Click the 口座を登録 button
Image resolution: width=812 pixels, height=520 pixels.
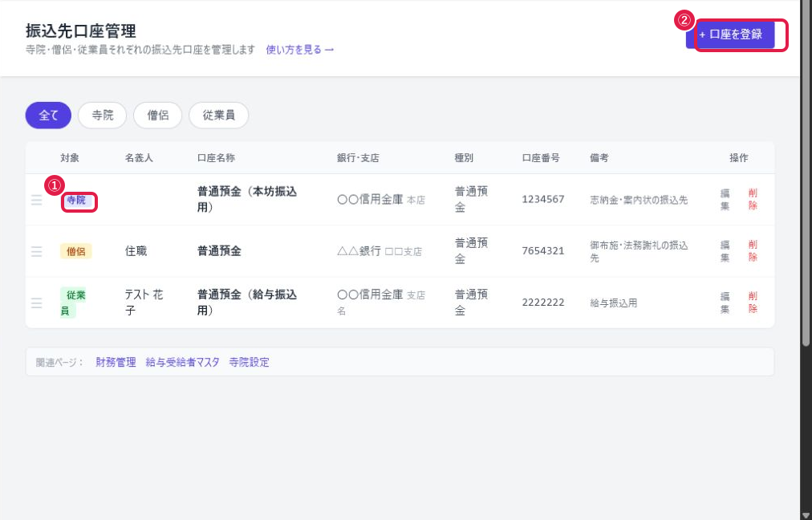click(x=730, y=35)
